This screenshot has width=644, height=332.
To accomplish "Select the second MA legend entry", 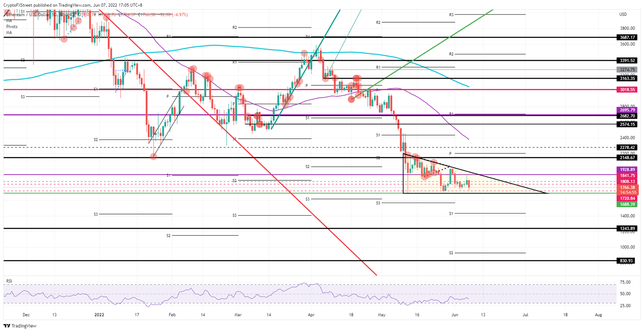I will pos(9,33).
